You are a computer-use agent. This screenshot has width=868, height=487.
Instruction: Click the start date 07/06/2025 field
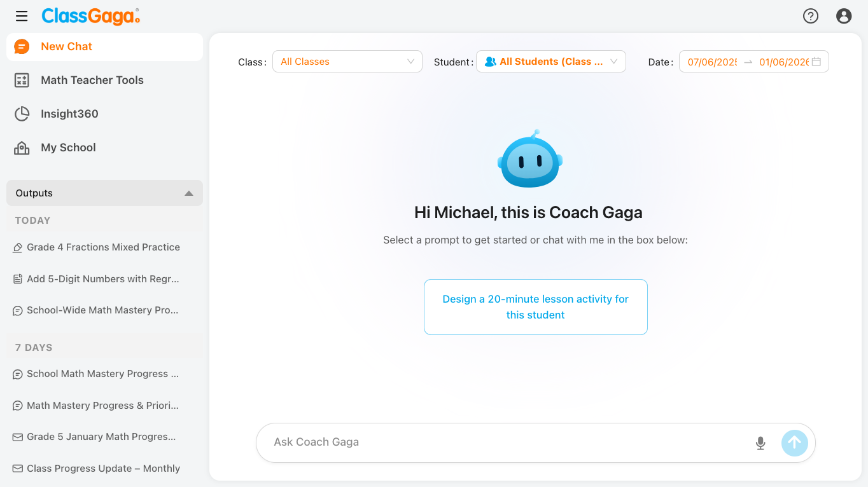(712, 62)
